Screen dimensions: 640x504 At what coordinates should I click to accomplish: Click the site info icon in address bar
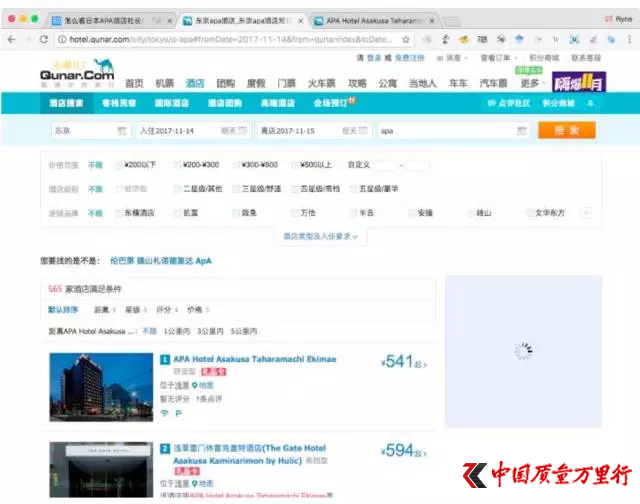click(62, 40)
